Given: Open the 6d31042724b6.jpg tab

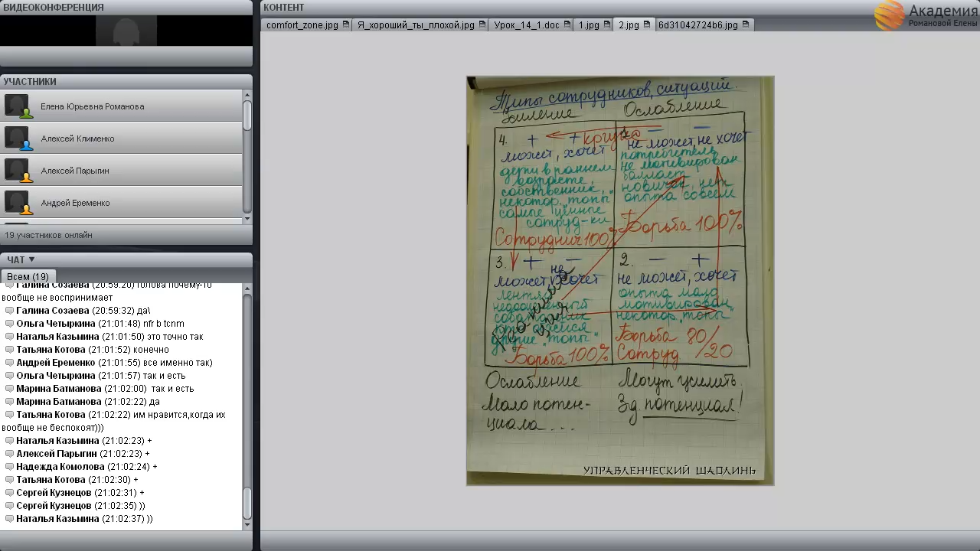Looking at the screenshot, I should pyautogui.click(x=704, y=24).
